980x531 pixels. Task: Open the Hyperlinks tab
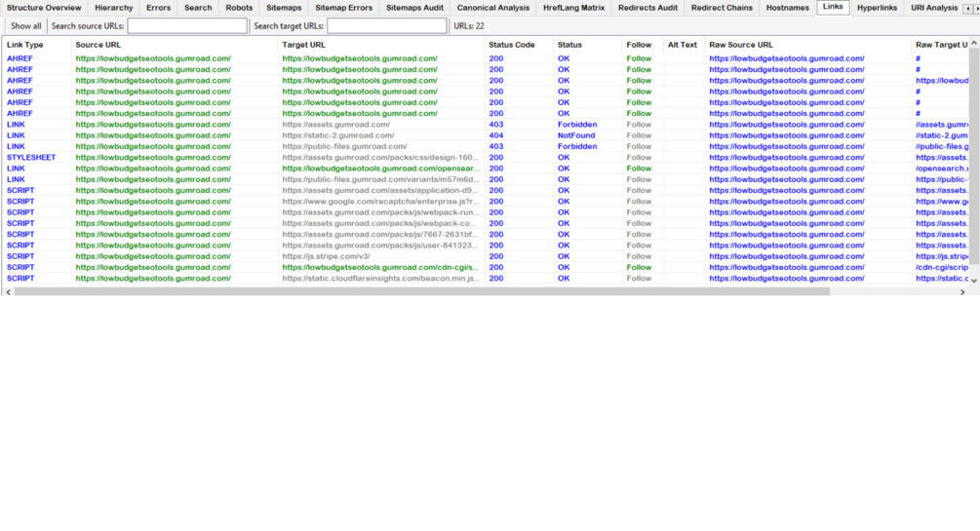(x=877, y=8)
